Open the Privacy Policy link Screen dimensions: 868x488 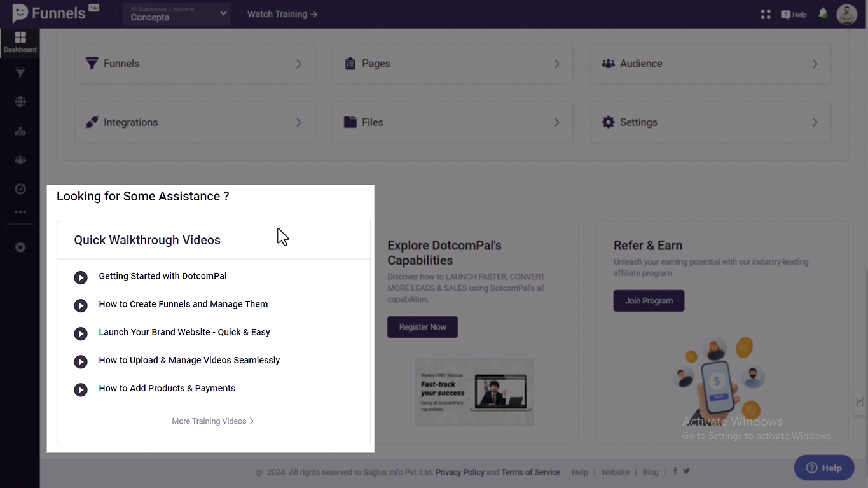point(460,472)
